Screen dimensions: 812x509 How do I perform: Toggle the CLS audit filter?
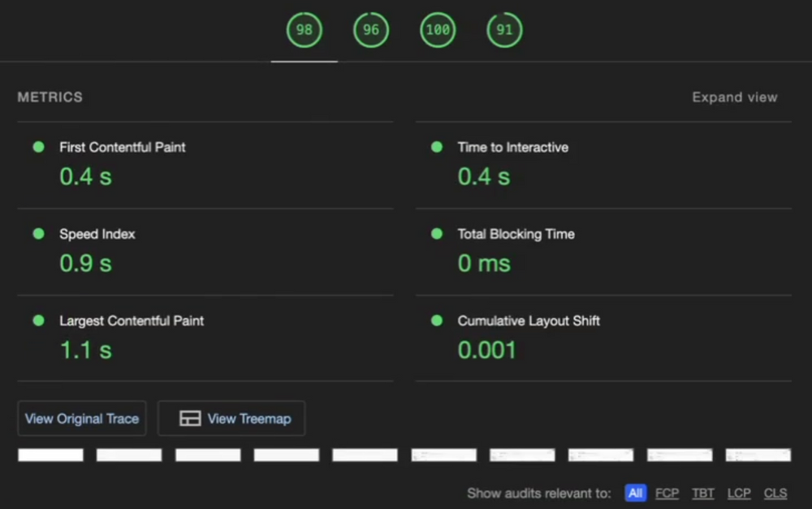(775, 493)
